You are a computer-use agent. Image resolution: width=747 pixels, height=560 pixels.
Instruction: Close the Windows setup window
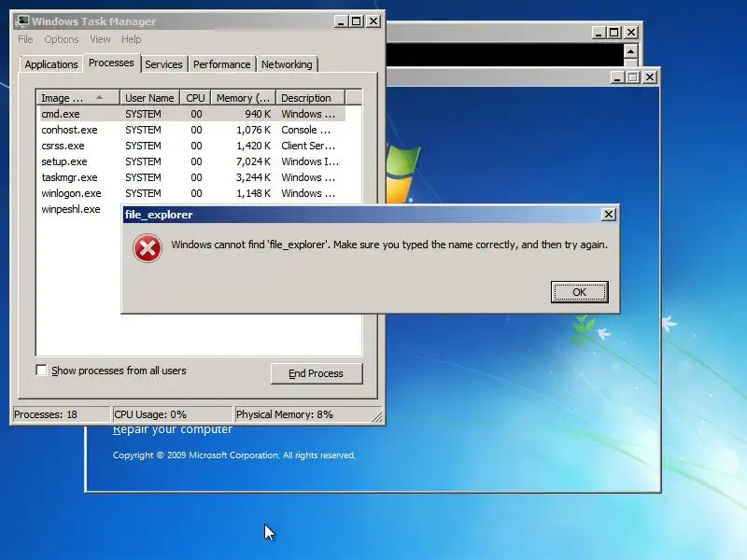pyautogui.click(x=650, y=77)
